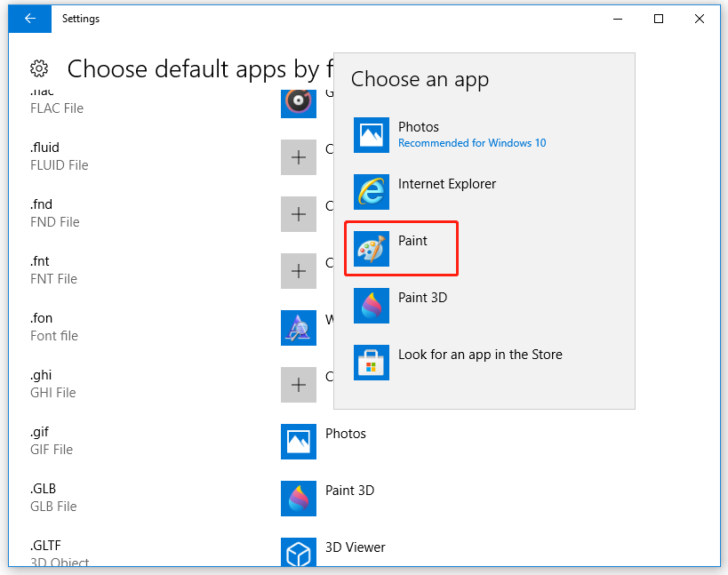Click the Settings gear icon beside title
Viewport: 728px width, 575px height.
pos(39,68)
